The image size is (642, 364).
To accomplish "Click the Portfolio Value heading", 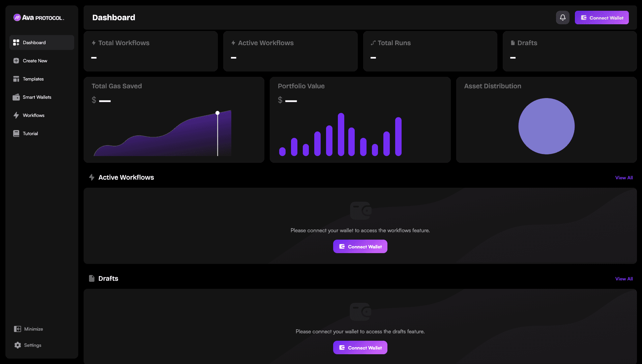I will [x=301, y=86].
